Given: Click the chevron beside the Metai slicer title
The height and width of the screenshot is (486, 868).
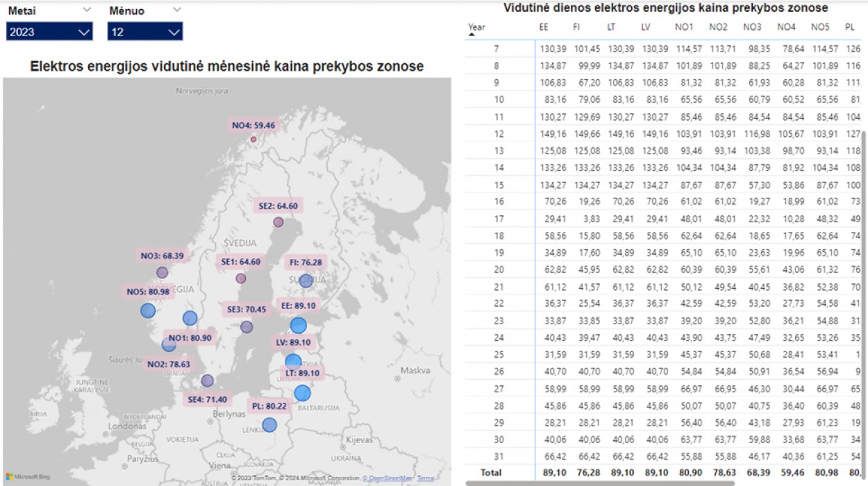Looking at the screenshot, I should point(87,10).
